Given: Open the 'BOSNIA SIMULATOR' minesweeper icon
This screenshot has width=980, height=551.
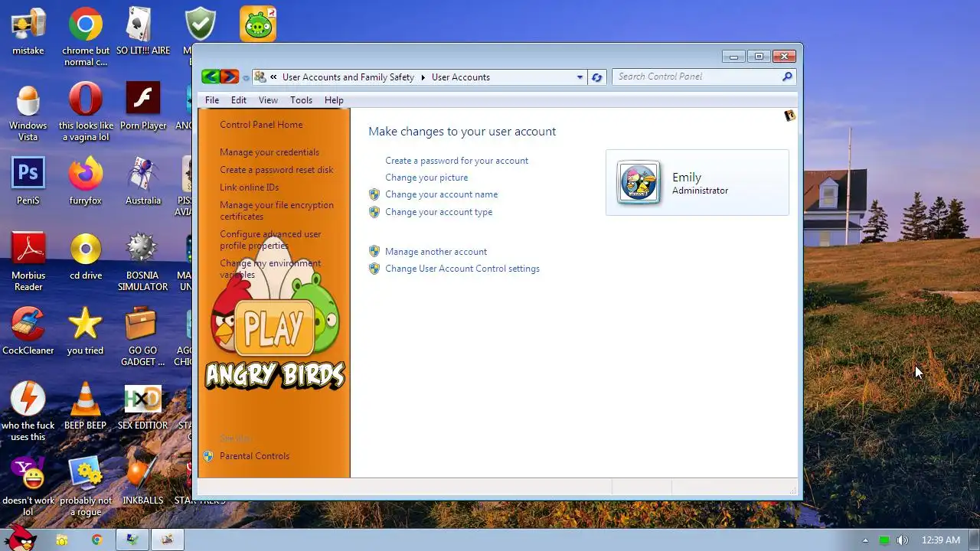Looking at the screenshot, I should pyautogui.click(x=142, y=262).
